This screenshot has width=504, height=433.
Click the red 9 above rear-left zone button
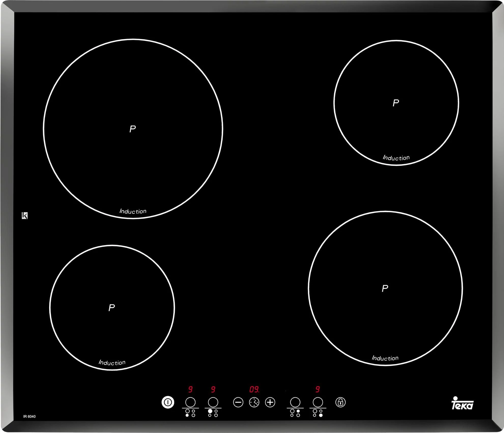pos(213,389)
